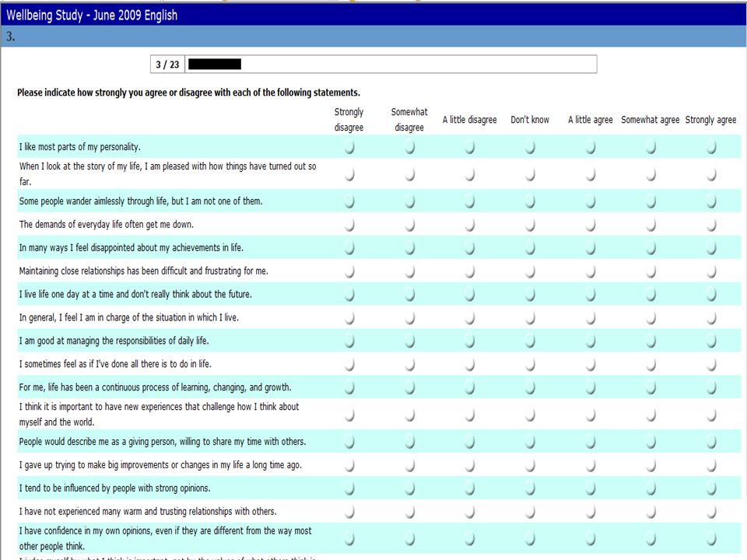This screenshot has height=560, width=747.
Task: Choose A little agree for 'influenced by people with strong opinions'
Action: tap(591, 488)
